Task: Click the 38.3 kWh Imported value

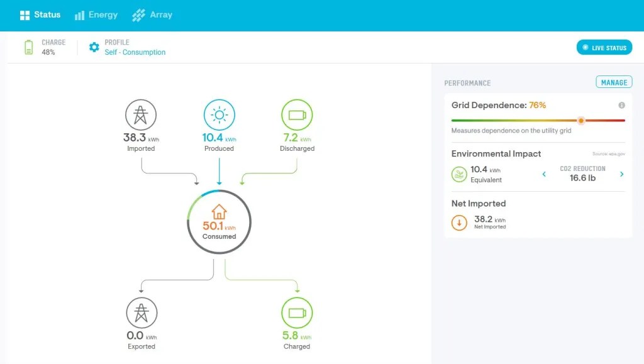Action: (x=141, y=138)
